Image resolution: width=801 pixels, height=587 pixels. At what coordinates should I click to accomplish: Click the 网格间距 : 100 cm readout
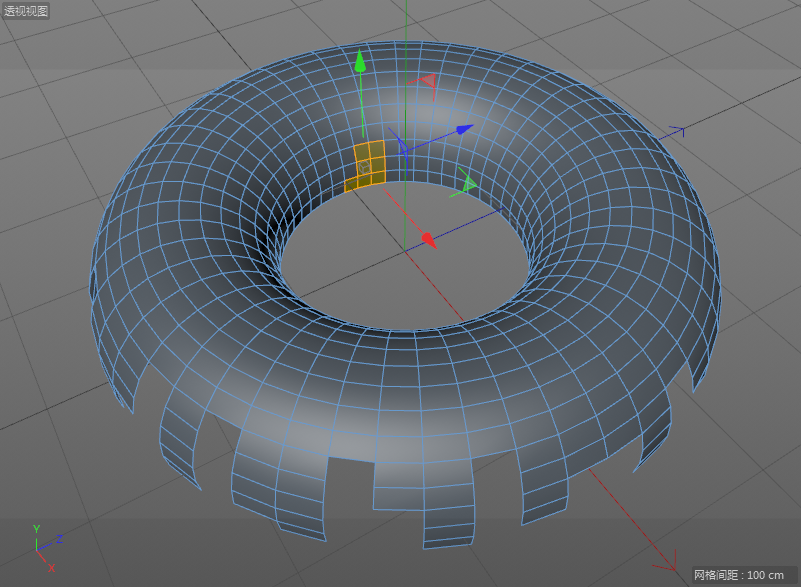coord(739,575)
